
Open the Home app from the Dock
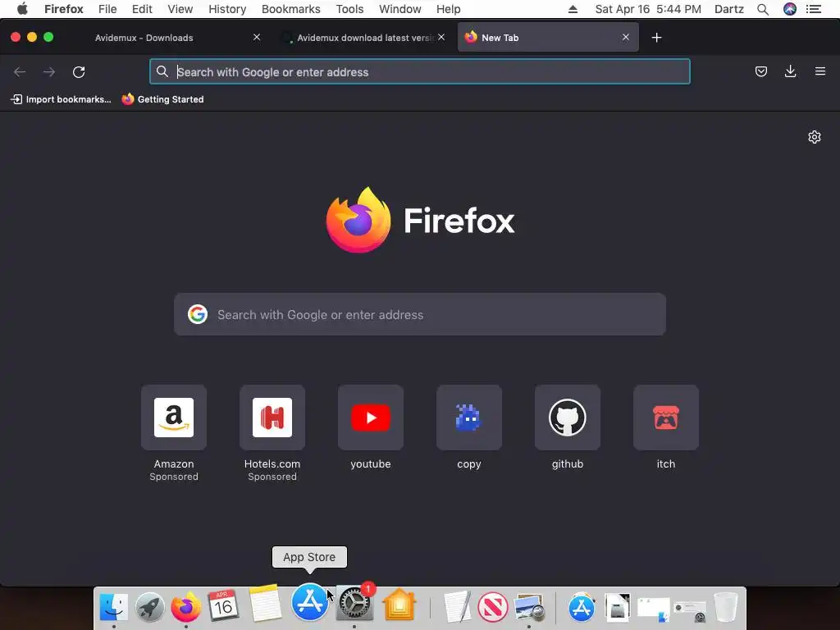399,605
